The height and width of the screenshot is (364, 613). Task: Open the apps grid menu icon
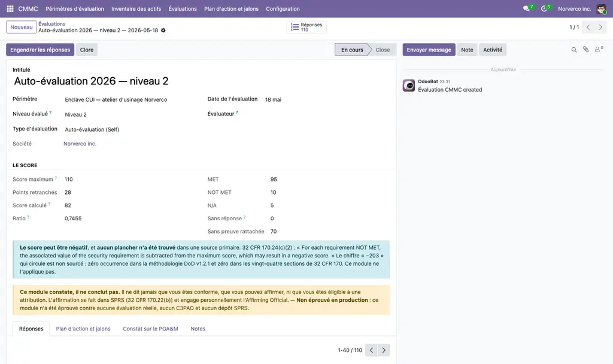click(10, 8)
